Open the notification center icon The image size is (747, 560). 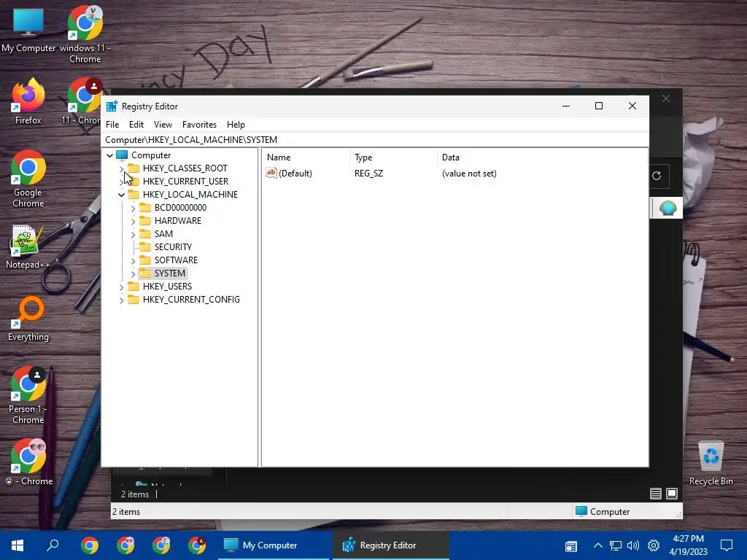click(727, 545)
